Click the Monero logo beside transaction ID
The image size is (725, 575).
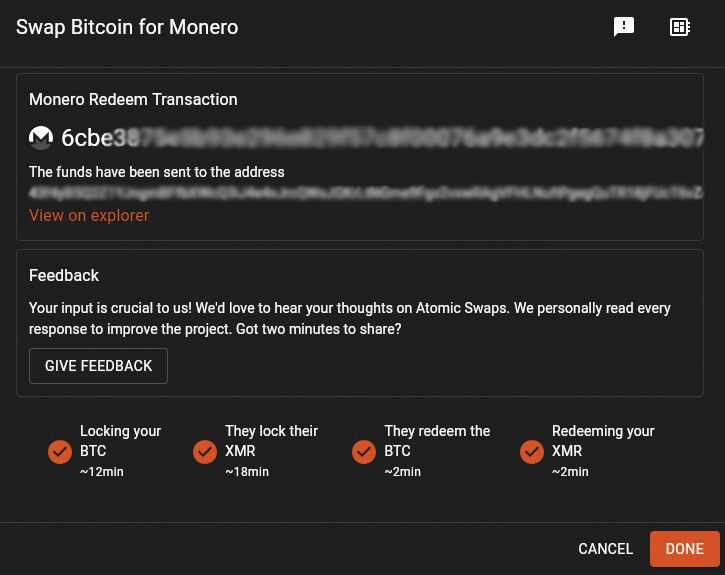click(x=41, y=137)
